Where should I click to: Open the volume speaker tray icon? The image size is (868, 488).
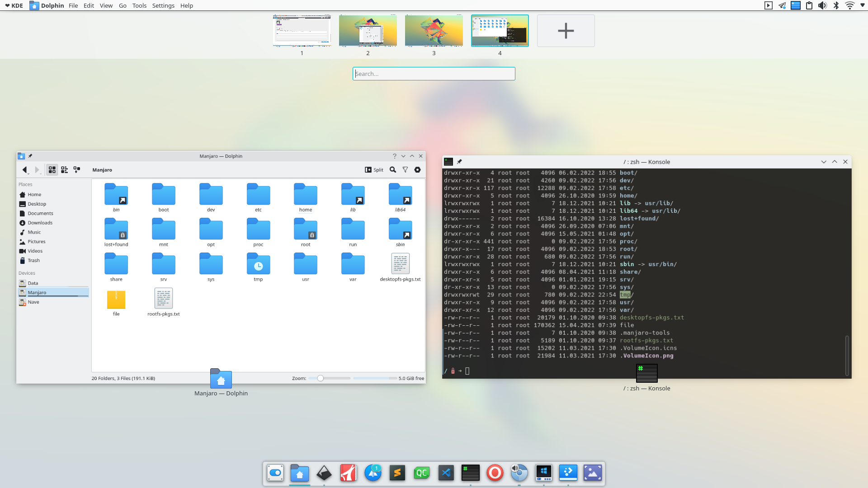(823, 5)
